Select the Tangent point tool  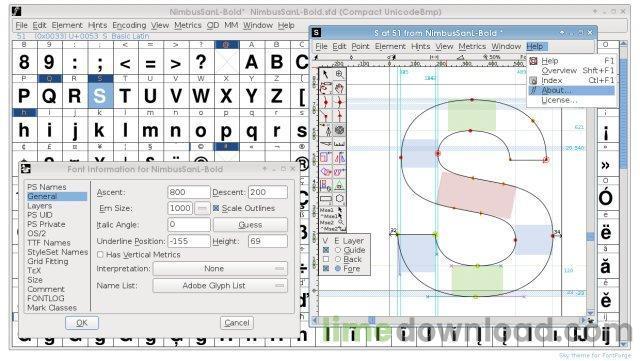tap(339, 116)
